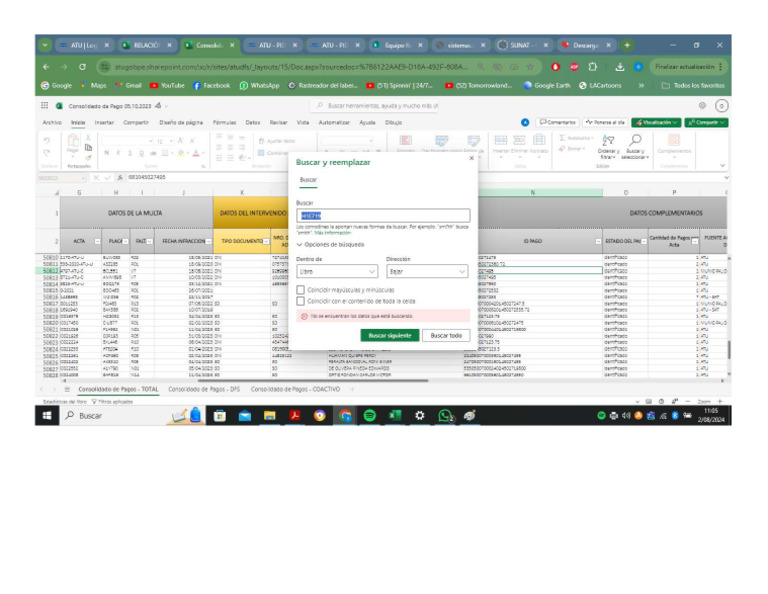This screenshot has height=594, width=768.
Task: Check Coincidir mayúsculas y minúsculas
Action: [x=301, y=290]
